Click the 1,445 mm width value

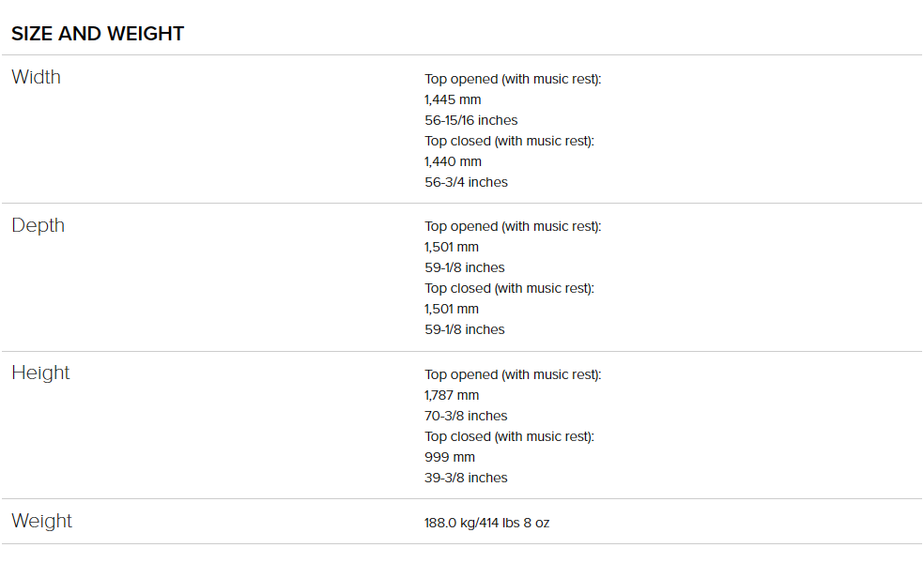click(453, 99)
